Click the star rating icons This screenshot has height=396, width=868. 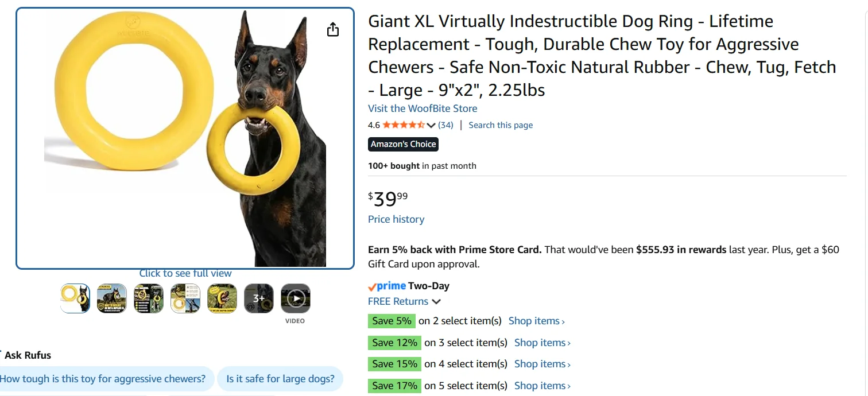coord(404,125)
